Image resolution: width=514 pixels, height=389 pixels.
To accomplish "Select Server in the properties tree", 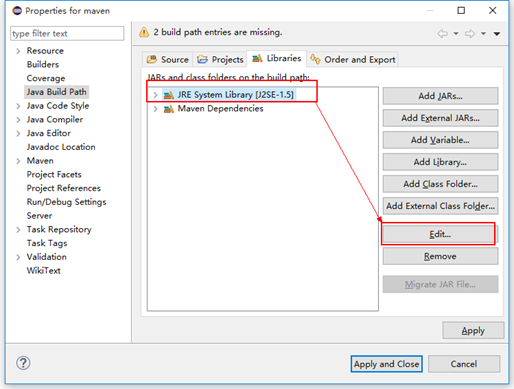I will (x=39, y=216).
